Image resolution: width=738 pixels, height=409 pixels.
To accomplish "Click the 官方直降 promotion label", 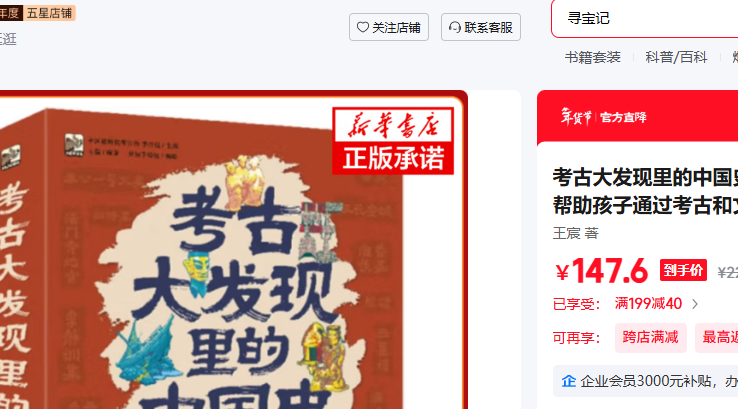I will click(623, 117).
